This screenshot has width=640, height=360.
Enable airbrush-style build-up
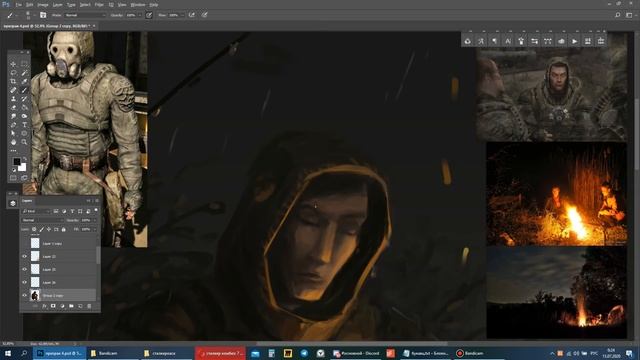click(191, 15)
